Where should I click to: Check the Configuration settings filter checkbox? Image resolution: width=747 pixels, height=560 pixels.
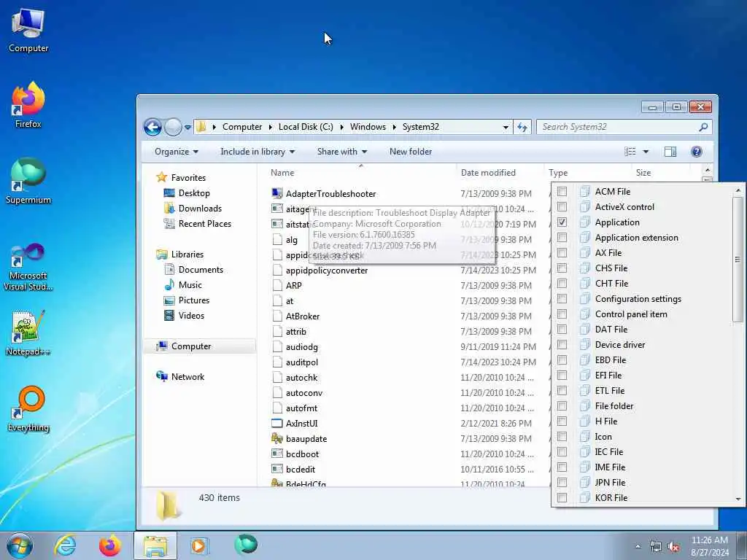pyautogui.click(x=562, y=298)
